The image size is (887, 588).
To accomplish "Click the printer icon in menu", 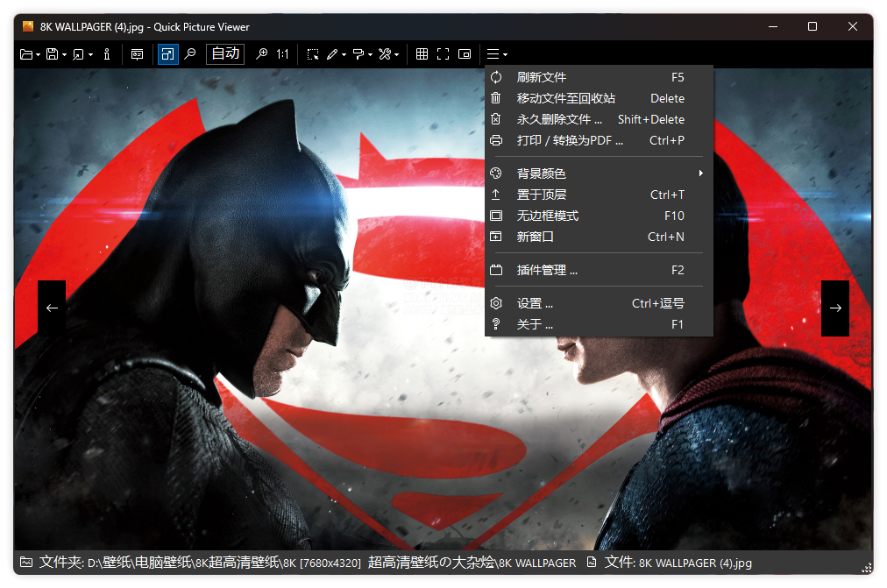I will (496, 140).
